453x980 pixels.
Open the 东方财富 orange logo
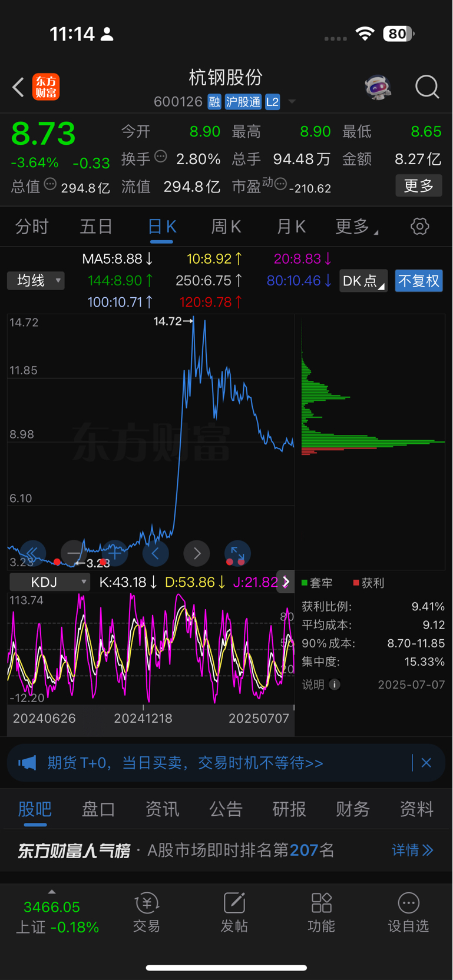pos(46,87)
